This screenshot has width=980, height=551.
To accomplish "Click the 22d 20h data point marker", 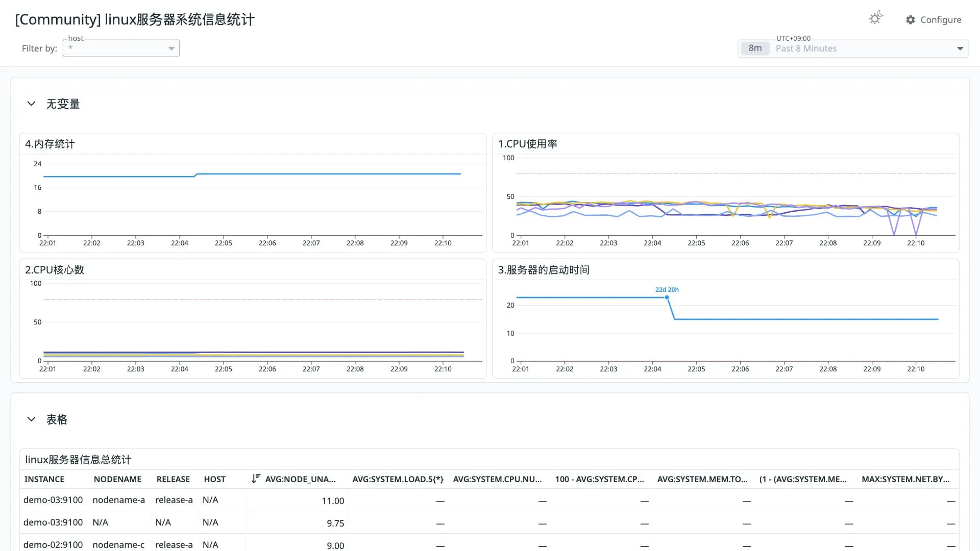I will [667, 297].
